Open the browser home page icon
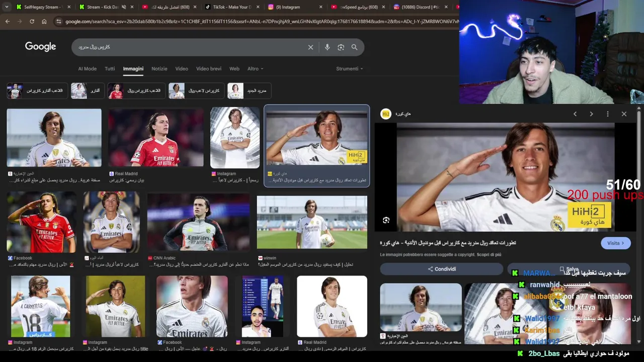644x362 pixels. [44, 21]
